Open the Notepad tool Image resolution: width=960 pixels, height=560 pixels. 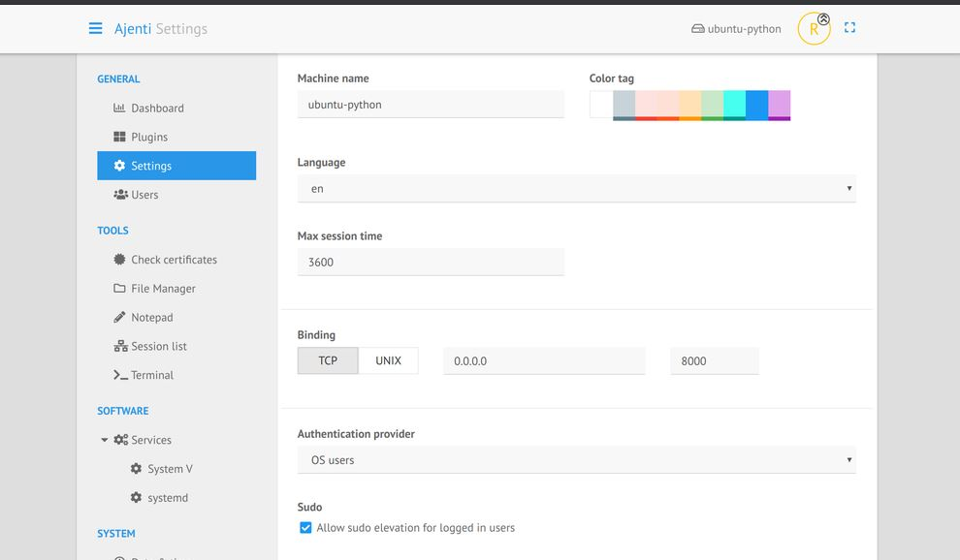point(151,317)
